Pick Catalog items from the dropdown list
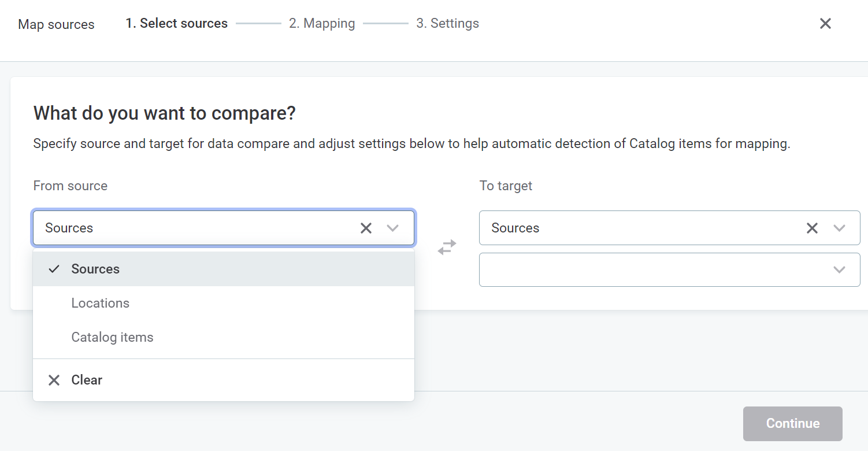The image size is (868, 451). pos(112,337)
